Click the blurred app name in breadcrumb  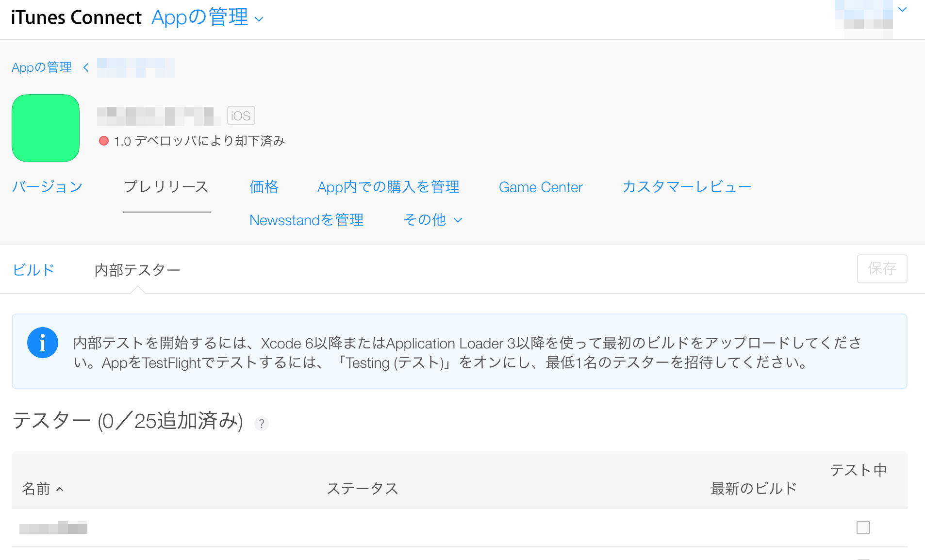(x=136, y=68)
